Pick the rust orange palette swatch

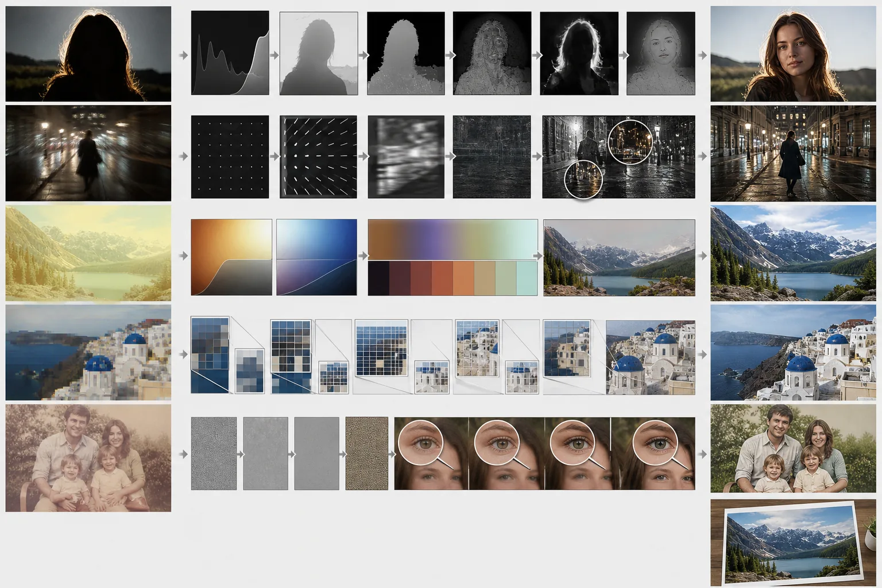[442, 278]
